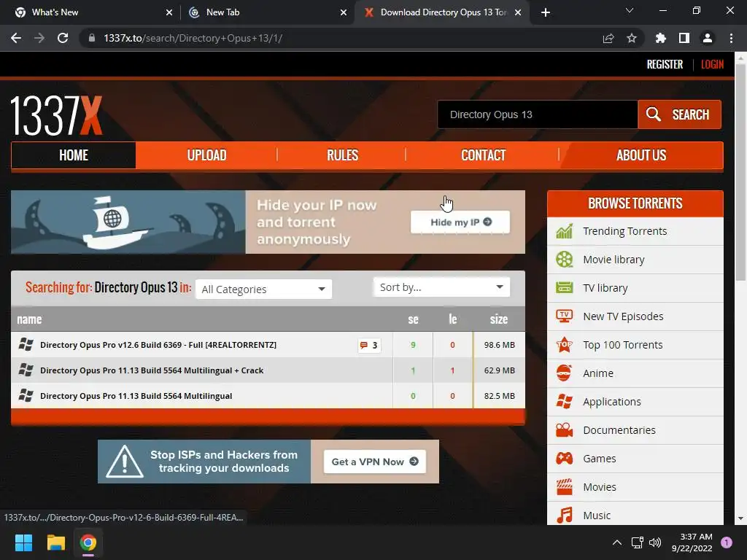Open the CONTACT navigation item
This screenshot has width=747, height=560.
tap(483, 155)
